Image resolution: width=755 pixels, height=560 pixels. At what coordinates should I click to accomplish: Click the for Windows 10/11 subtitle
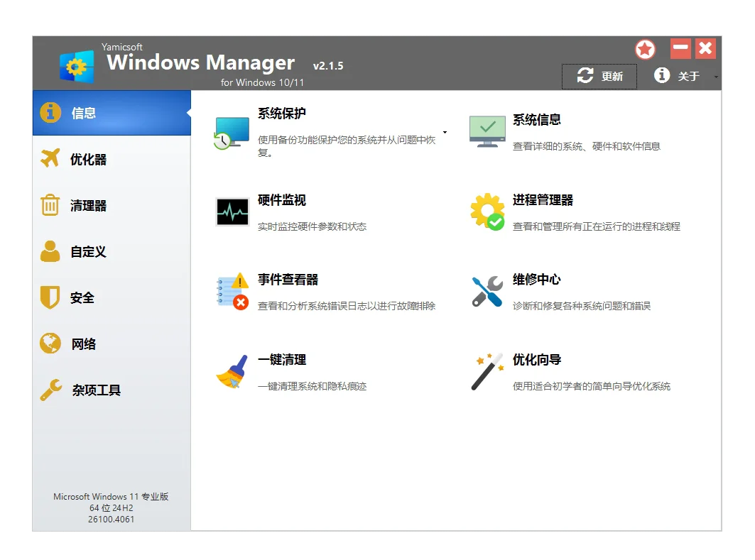coord(262,83)
